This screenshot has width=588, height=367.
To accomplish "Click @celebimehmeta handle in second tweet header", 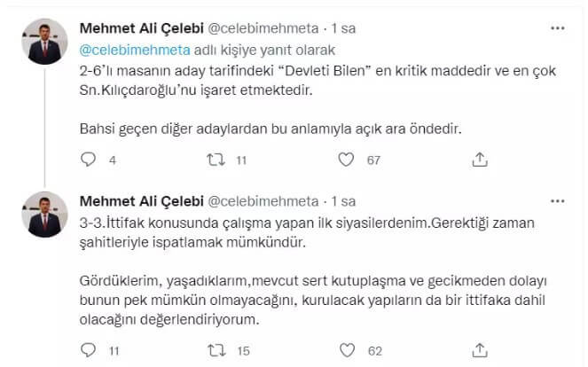I will coord(264,201).
